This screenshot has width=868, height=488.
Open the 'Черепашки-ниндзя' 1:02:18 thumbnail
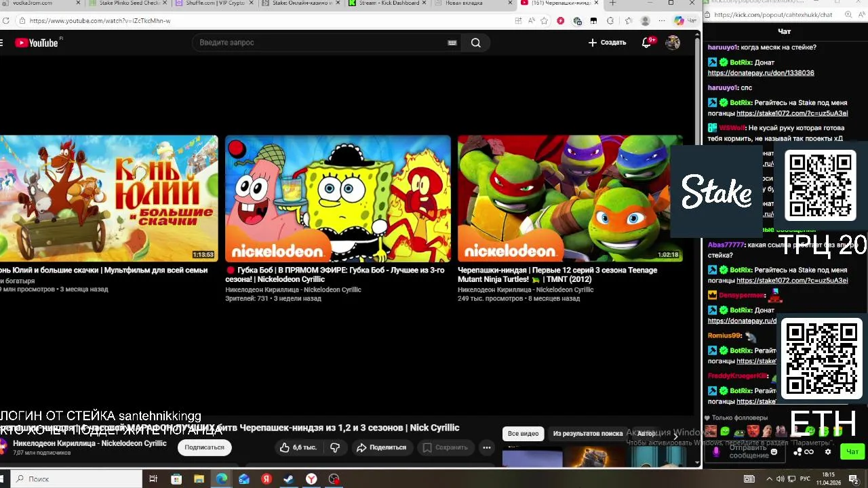pos(570,199)
